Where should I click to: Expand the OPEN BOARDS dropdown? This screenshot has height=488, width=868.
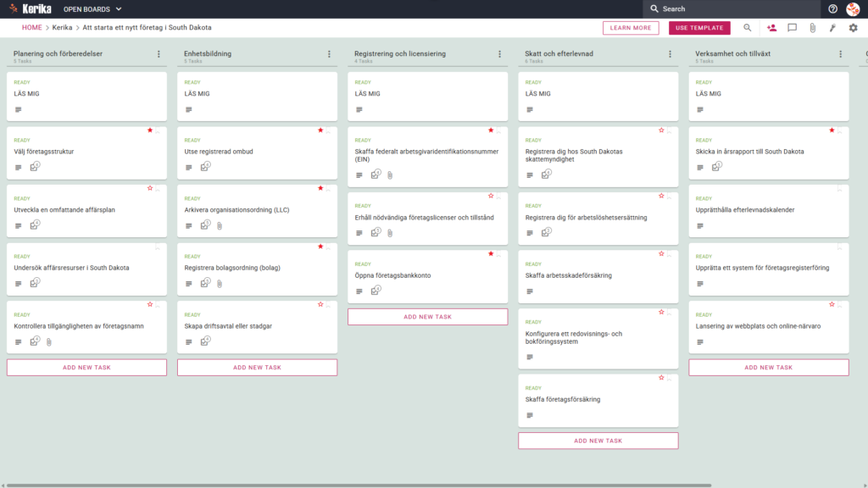click(x=92, y=8)
